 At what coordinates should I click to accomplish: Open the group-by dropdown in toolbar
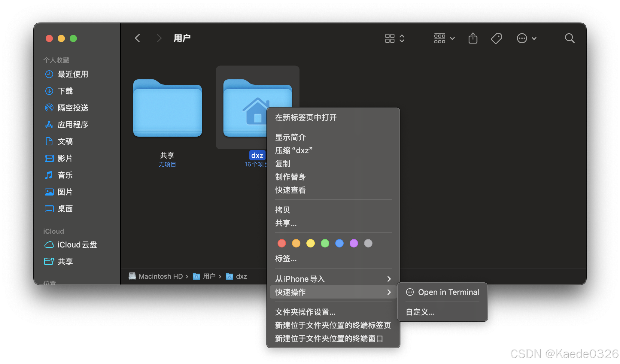[x=444, y=38]
